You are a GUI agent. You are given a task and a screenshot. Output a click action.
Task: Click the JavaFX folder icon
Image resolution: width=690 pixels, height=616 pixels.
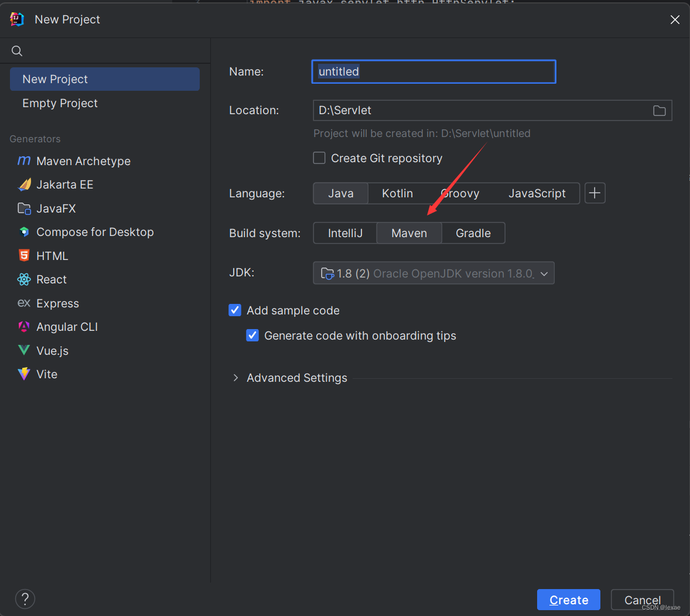click(x=24, y=208)
